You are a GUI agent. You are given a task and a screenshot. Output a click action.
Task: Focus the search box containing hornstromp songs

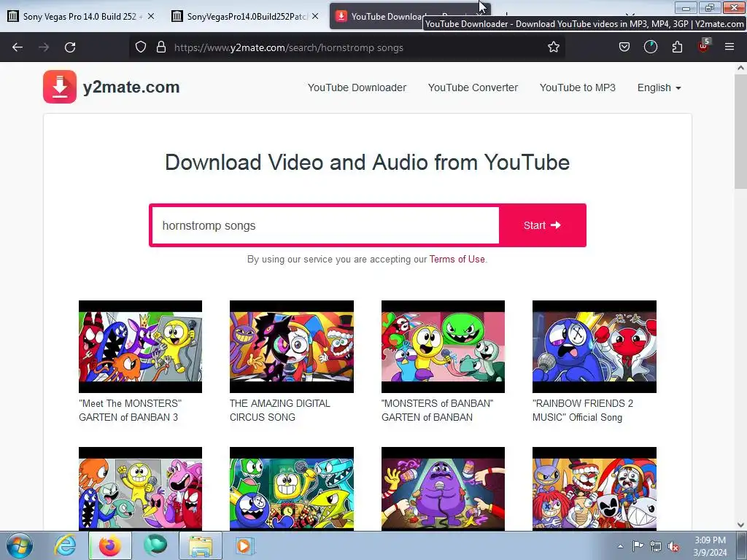coord(325,225)
